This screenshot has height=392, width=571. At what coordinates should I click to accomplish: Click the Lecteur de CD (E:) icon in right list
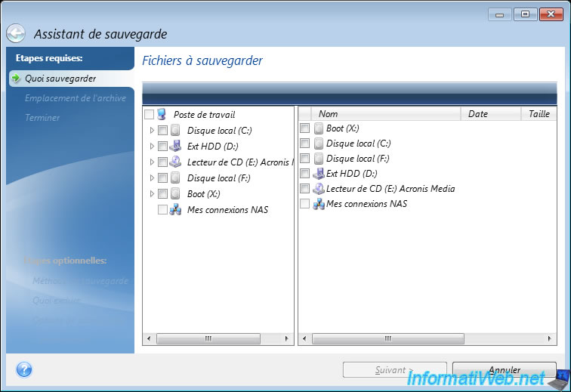pos(318,189)
